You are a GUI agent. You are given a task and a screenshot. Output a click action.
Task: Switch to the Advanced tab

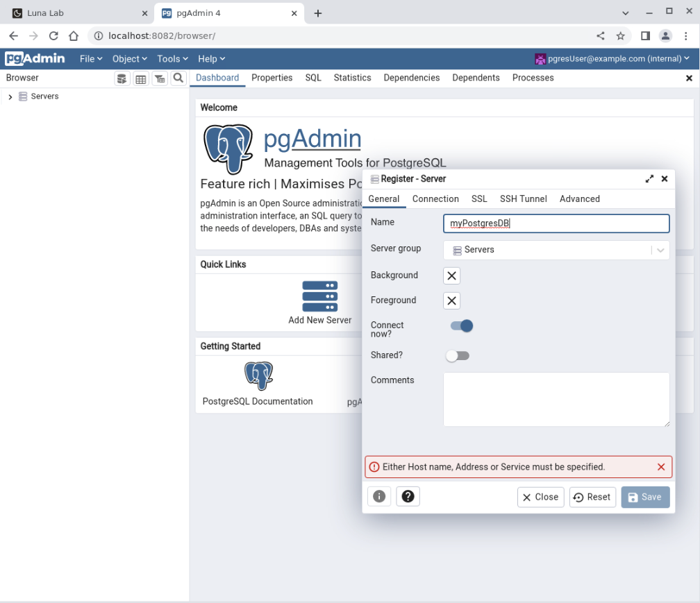click(579, 199)
